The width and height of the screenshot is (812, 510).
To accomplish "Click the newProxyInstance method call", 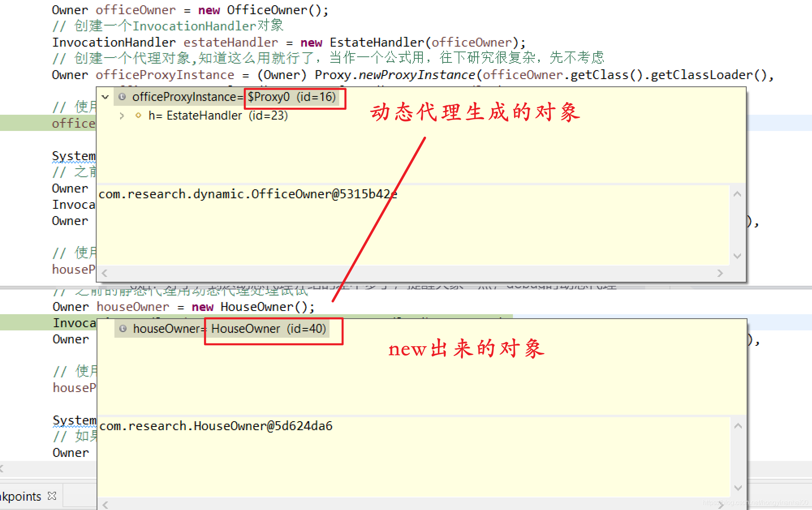I will 416,75.
